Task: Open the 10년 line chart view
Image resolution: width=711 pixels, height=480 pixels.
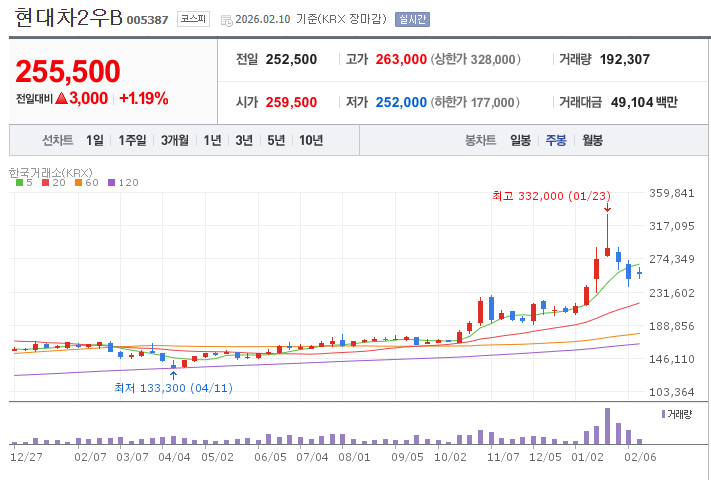Action: [310, 140]
